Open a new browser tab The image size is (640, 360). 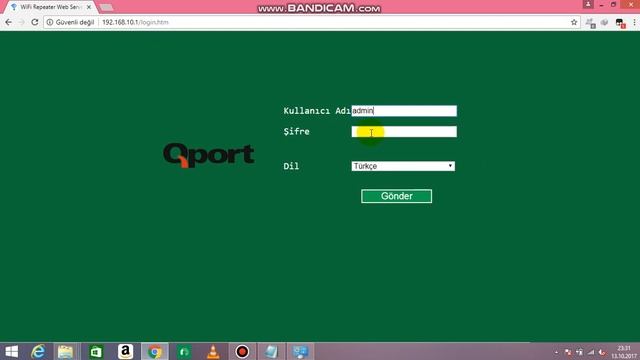click(x=106, y=7)
